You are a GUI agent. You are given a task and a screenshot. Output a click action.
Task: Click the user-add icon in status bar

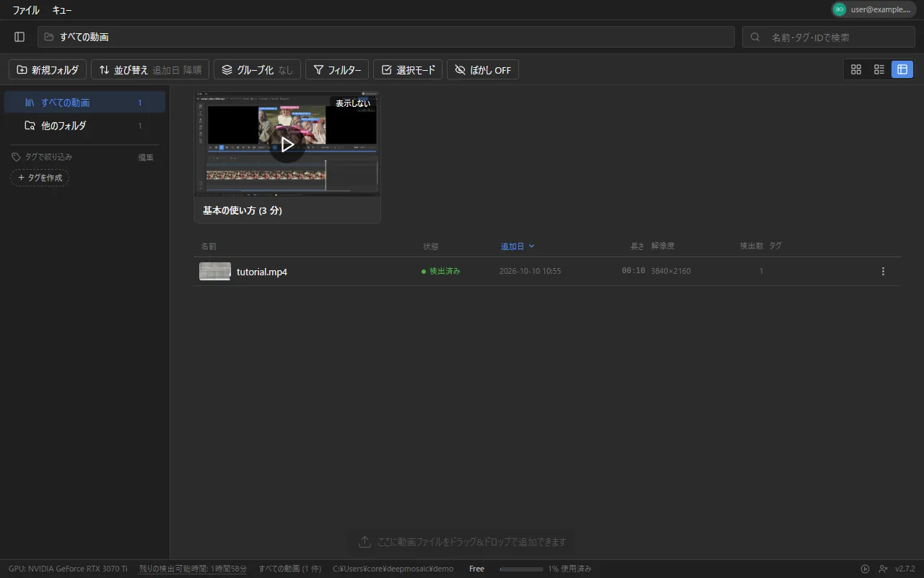(883, 569)
